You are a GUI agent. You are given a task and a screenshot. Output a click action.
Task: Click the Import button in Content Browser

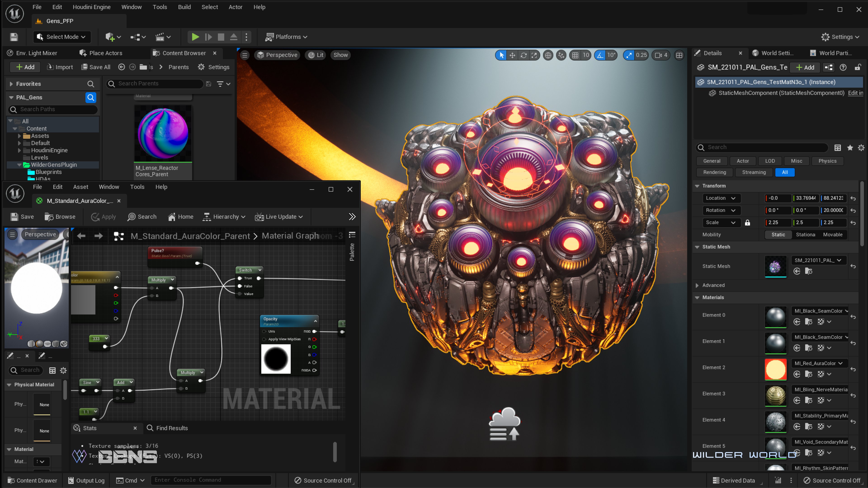(x=60, y=67)
